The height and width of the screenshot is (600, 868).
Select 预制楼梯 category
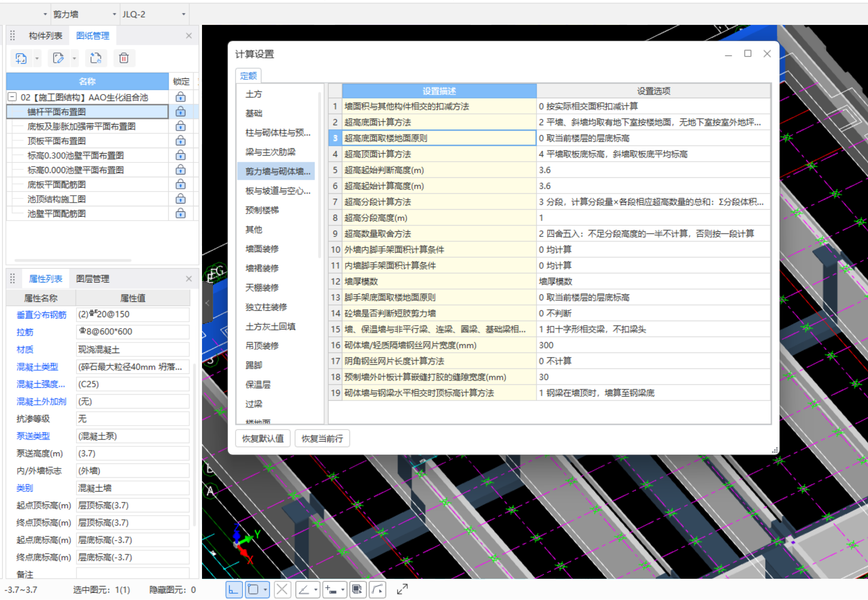[x=262, y=210]
